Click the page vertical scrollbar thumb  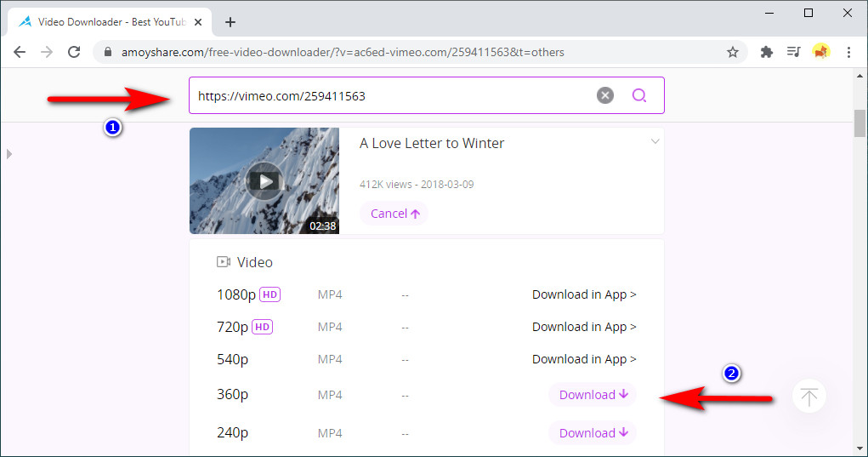point(859,123)
